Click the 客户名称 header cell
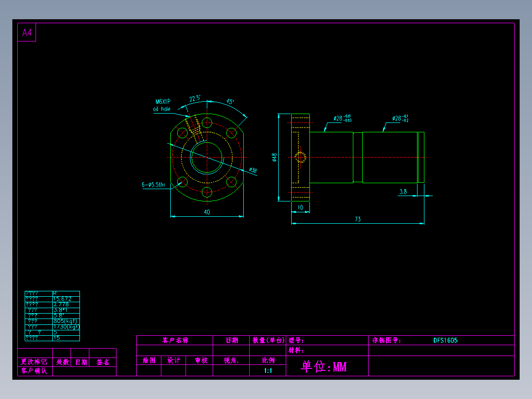532x399 pixels. point(175,340)
